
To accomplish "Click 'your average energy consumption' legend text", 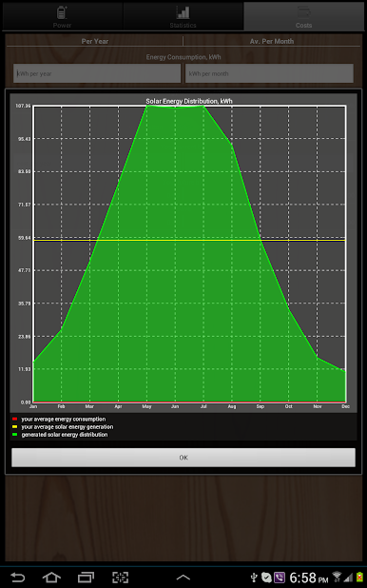I will click(x=64, y=420).
